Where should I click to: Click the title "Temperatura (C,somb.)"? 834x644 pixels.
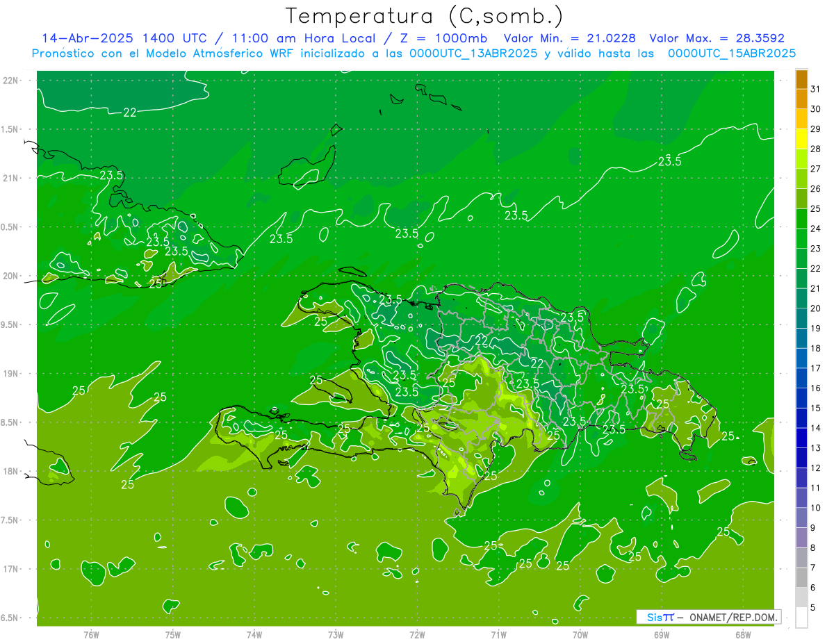424,17
